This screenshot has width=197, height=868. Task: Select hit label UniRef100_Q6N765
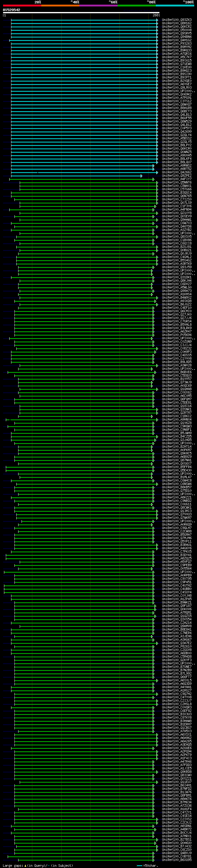[x=177, y=196]
